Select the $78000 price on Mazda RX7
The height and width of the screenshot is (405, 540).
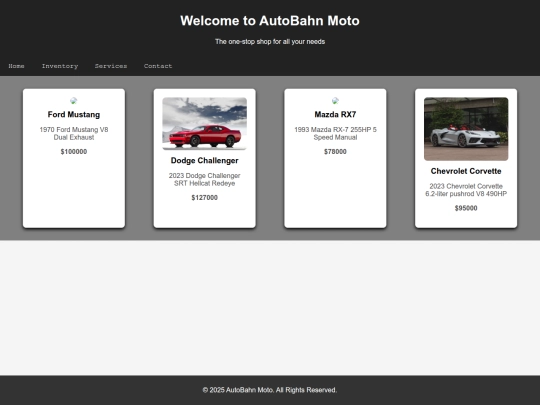pos(335,152)
